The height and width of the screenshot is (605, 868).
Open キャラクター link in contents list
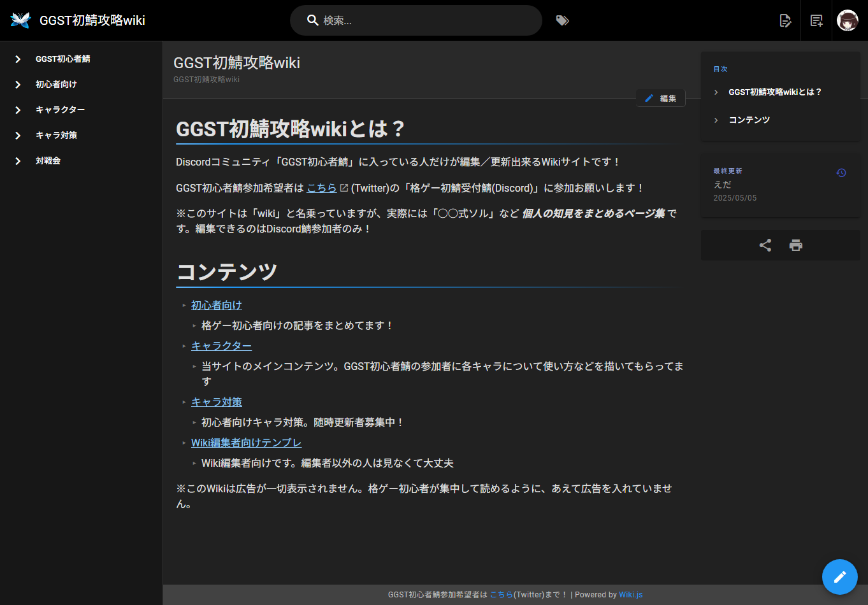pyautogui.click(x=221, y=346)
